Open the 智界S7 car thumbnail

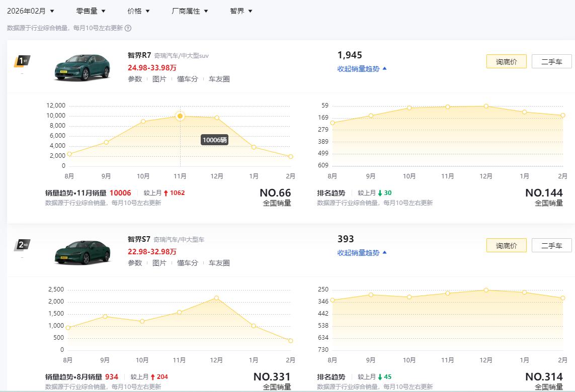82,252
